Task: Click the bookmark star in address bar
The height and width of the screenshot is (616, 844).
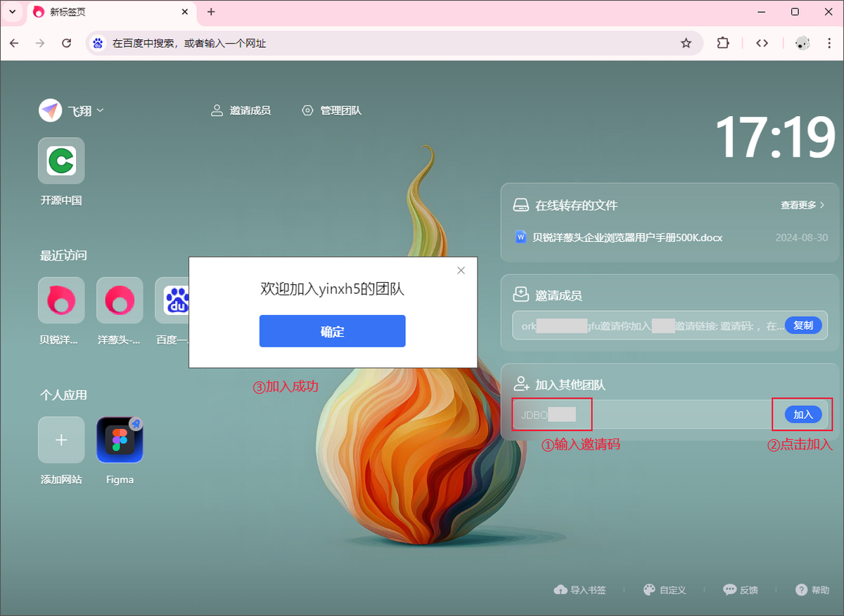Action: [686, 44]
